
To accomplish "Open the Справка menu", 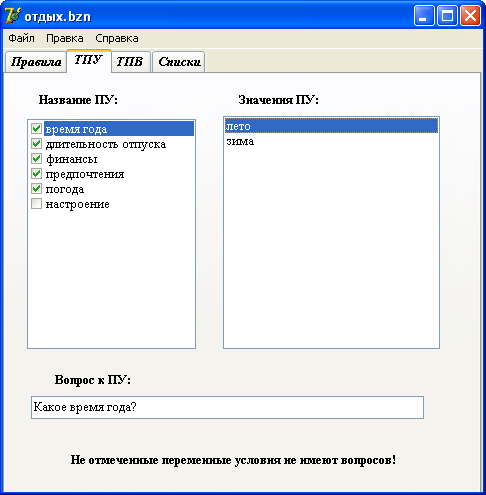I will [117, 38].
